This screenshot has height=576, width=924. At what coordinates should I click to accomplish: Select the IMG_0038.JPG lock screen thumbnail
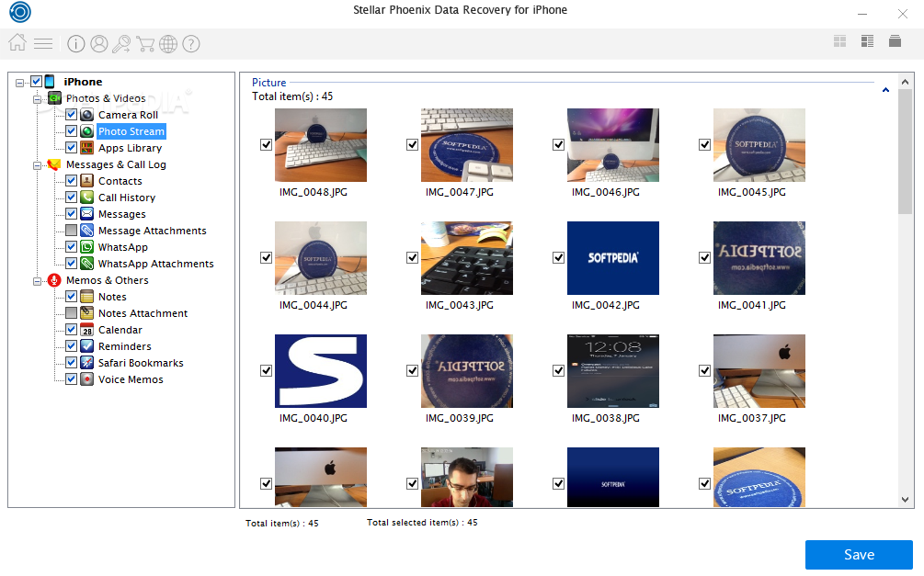point(613,371)
